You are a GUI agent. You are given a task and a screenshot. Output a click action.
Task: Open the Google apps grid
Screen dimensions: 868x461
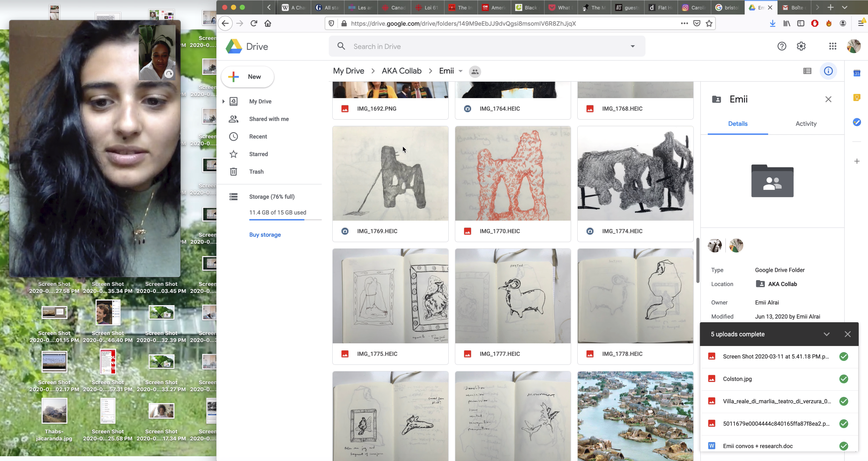pos(833,46)
